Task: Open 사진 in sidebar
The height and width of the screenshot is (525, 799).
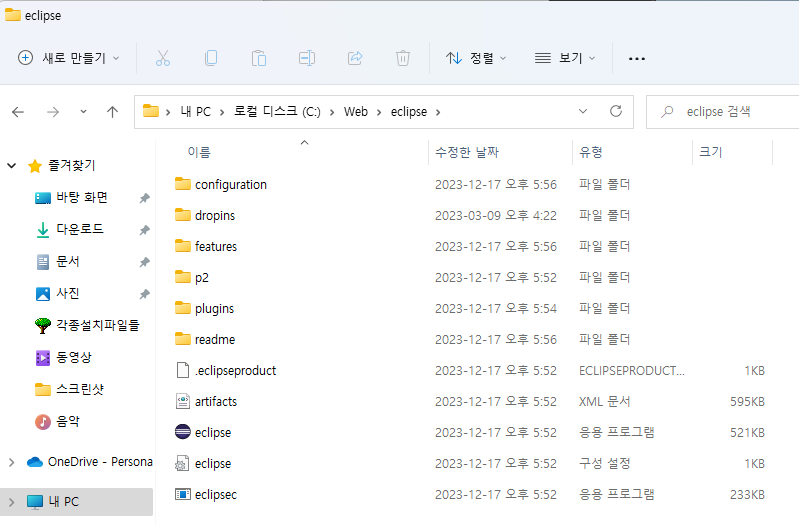Action: point(67,293)
